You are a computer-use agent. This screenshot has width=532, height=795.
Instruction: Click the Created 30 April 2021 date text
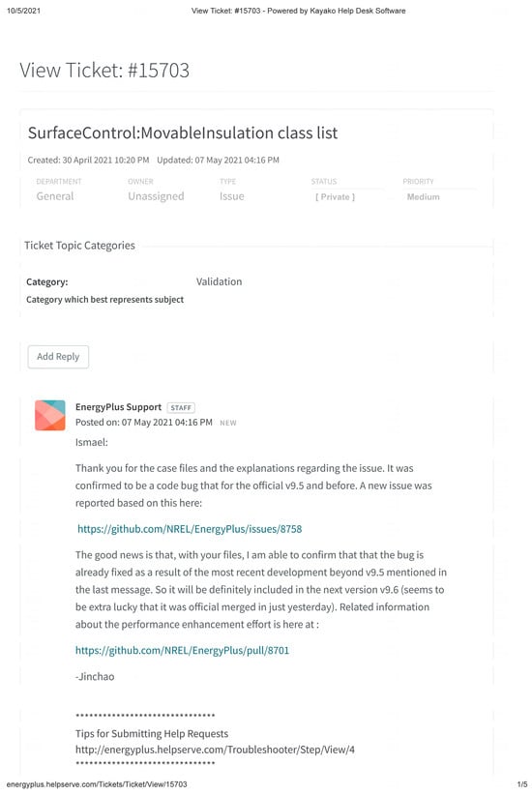(88, 161)
